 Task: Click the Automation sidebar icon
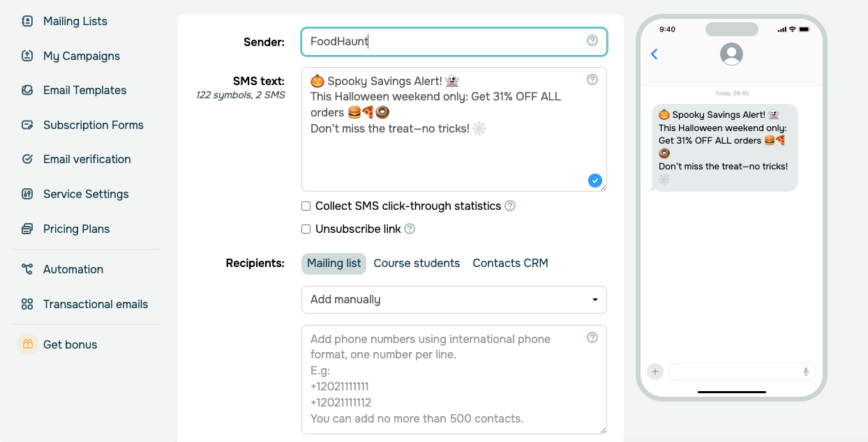27,269
